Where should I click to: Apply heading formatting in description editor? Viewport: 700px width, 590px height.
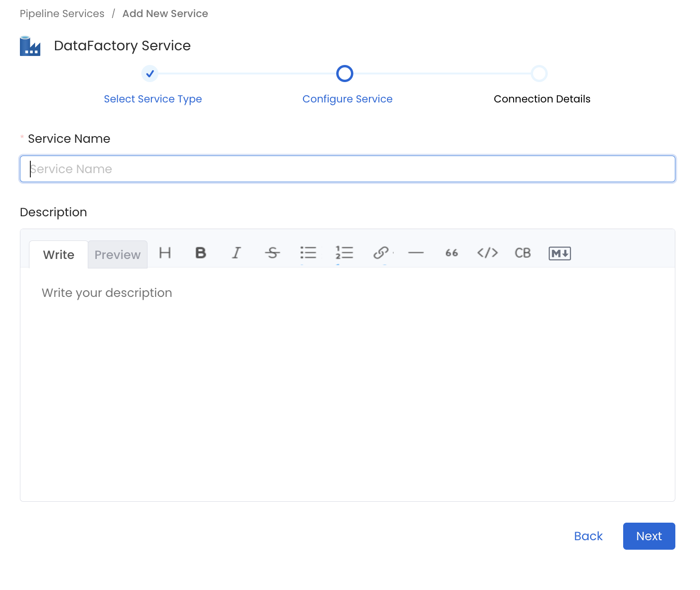pos(165,253)
